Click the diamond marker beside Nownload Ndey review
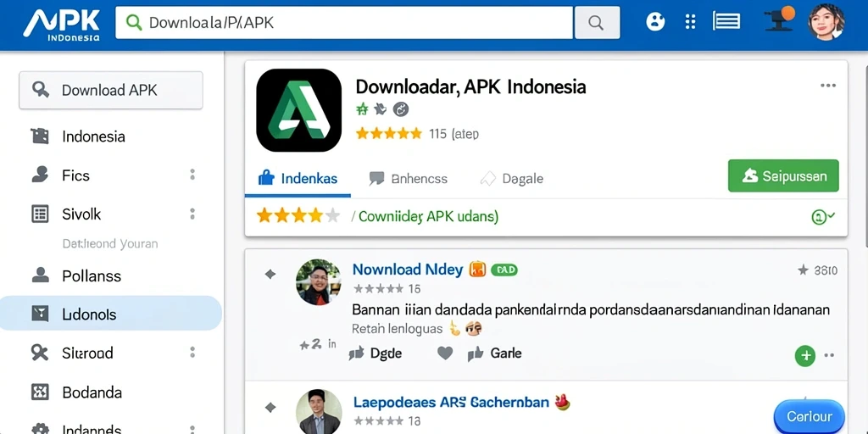The height and width of the screenshot is (434, 868). (x=270, y=274)
